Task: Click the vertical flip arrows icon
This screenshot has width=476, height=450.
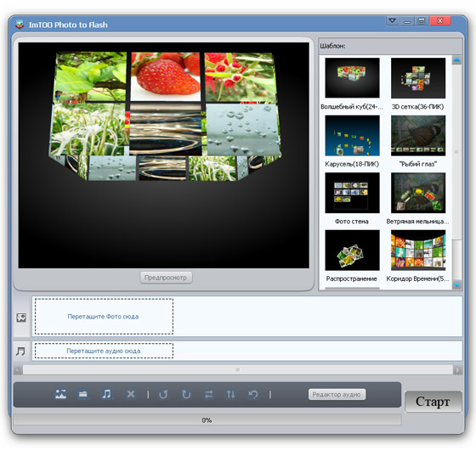Action: pyautogui.click(x=230, y=394)
